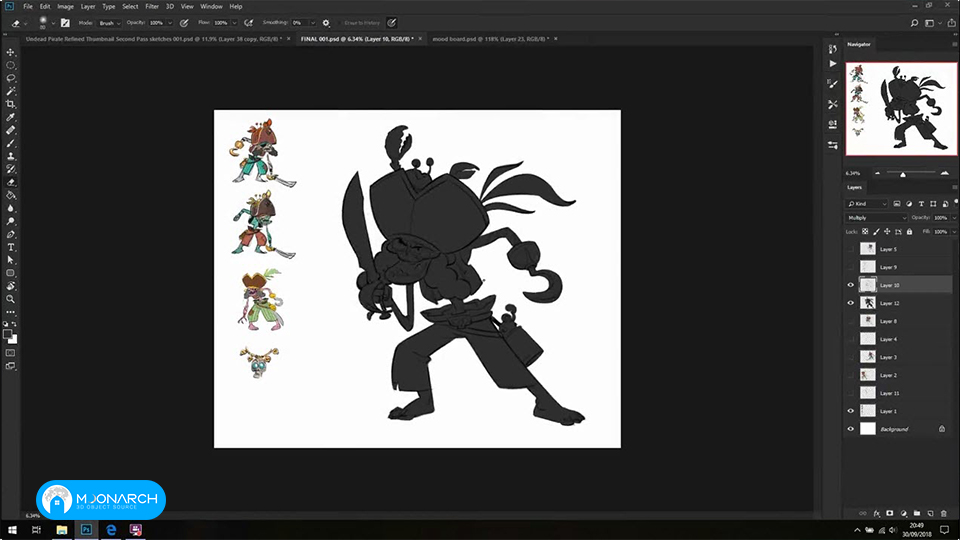960x540 pixels.
Task: Select the Brush tool
Action: tap(10, 143)
